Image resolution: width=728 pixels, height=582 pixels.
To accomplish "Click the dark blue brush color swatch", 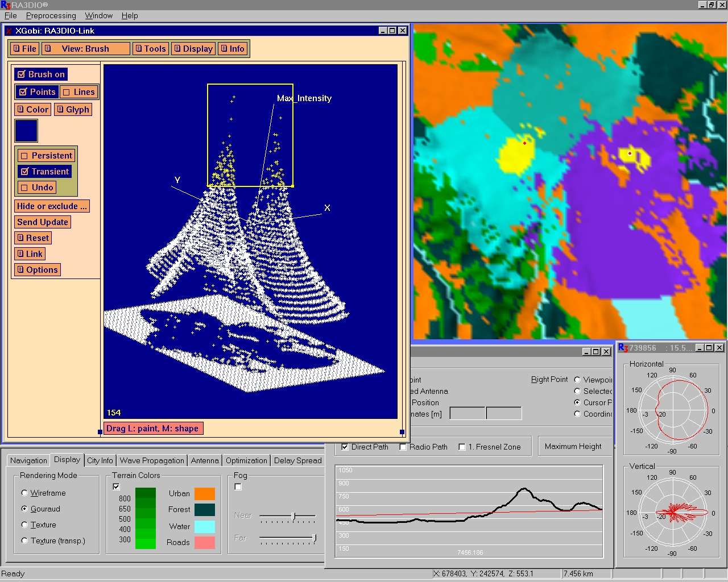I will pyautogui.click(x=26, y=131).
